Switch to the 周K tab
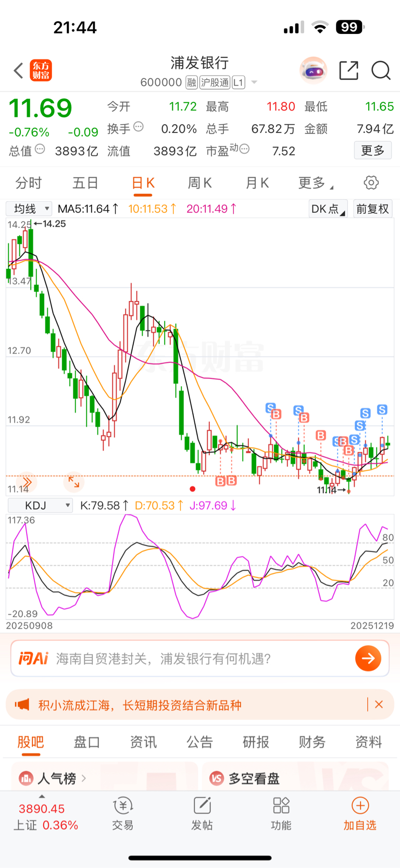 point(199,183)
